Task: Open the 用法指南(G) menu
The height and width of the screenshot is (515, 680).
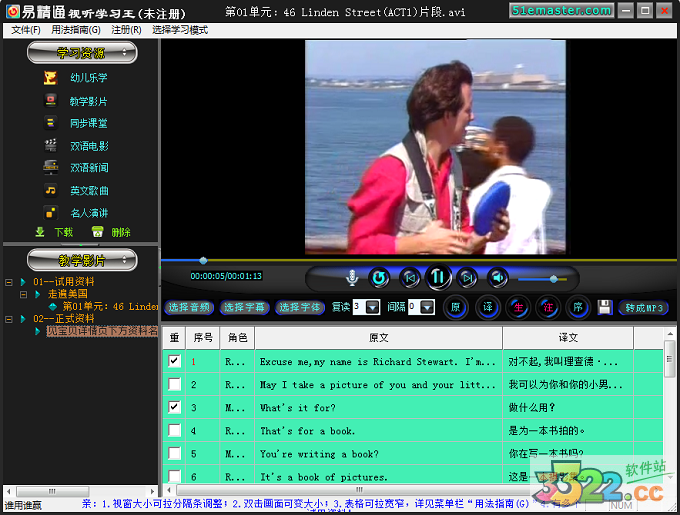Action: point(75,30)
